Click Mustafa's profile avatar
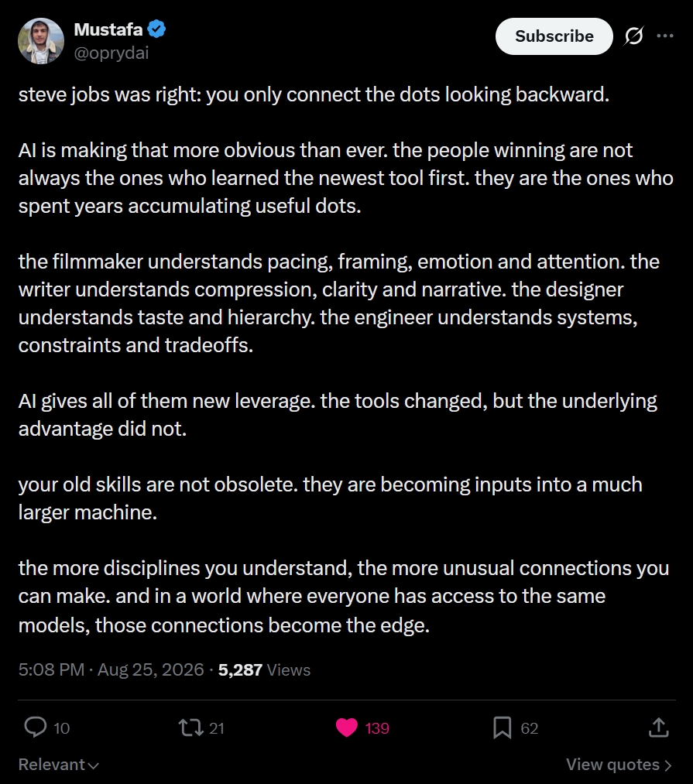 pos(41,41)
